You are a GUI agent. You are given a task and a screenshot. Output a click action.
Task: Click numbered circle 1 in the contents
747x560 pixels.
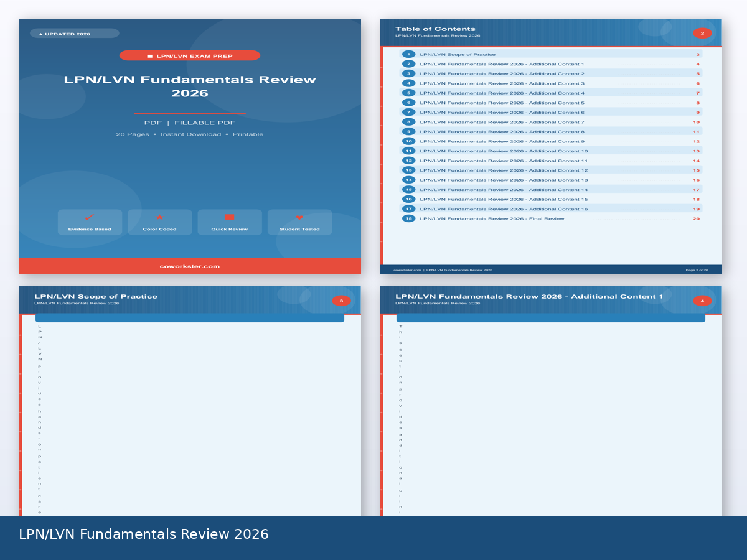408,55
